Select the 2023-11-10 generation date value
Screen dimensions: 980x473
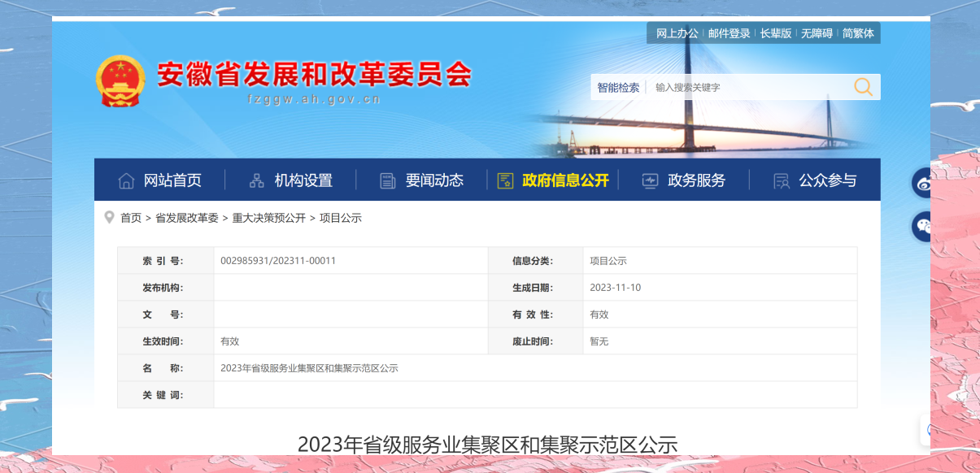[x=615, y=288]
